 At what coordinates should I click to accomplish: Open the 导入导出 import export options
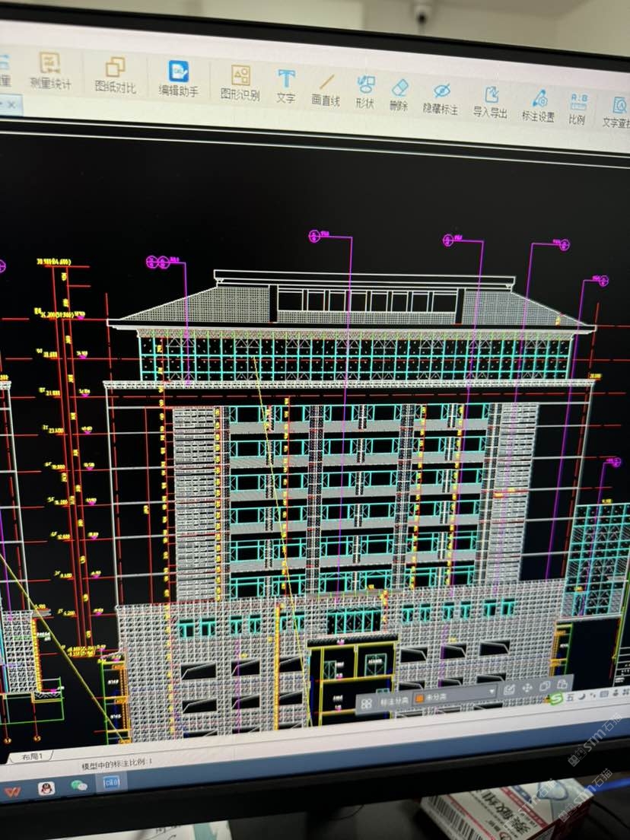tap(491, 100)
